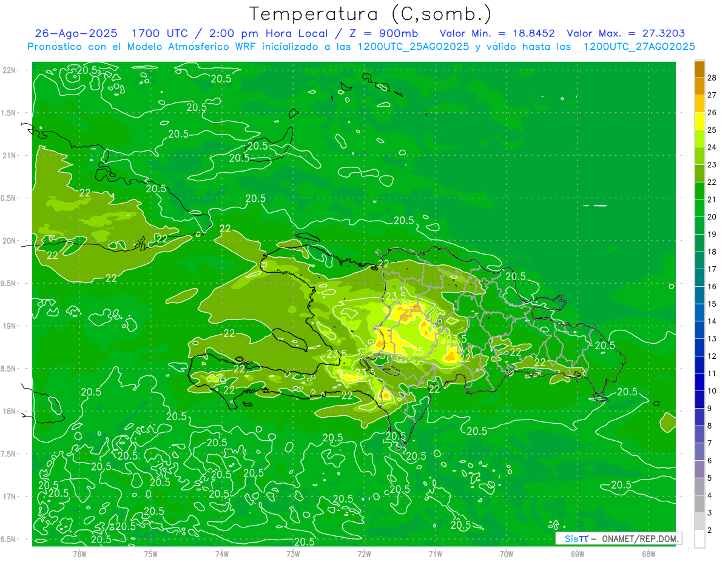728x562 pixels.
Task: Click the "74W" longitude axis label
Action: [x=222, y=554]
